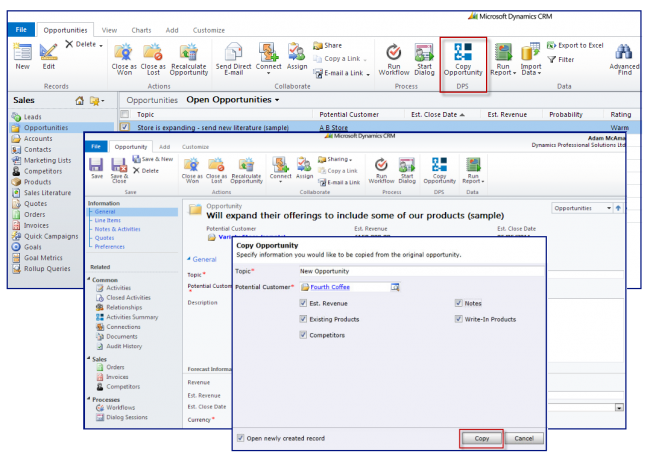This screenshot has width=650, height=459.
Task: Click Start Dialog in main window ribbon
Action: (x=424, y=58)
